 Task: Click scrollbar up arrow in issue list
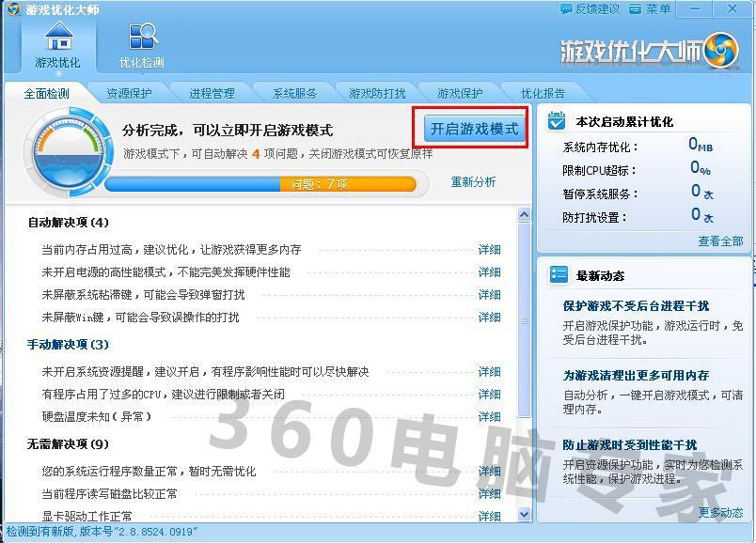(x=524, y=215)
